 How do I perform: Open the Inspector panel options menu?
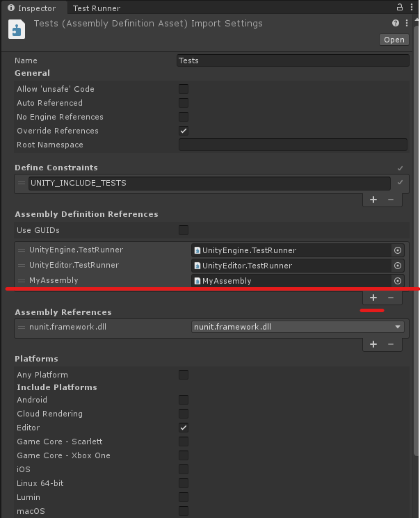click(x=412, y=8)
